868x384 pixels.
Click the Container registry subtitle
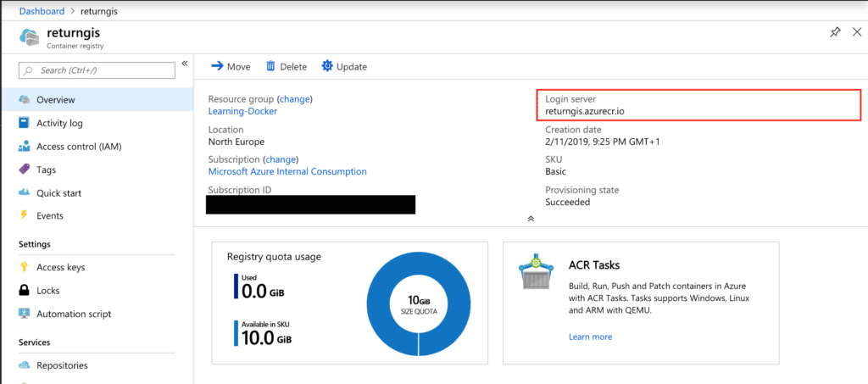75,46
